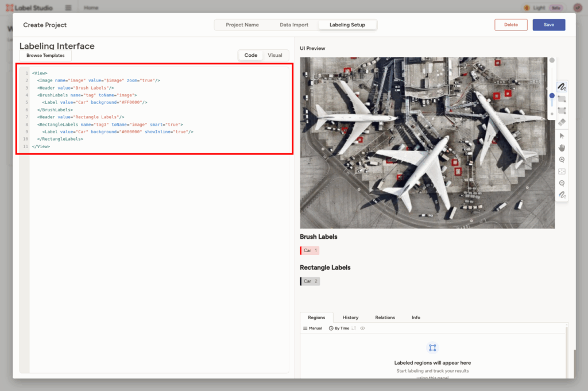Select the two-point Rectangle tool

coord(562,99)
